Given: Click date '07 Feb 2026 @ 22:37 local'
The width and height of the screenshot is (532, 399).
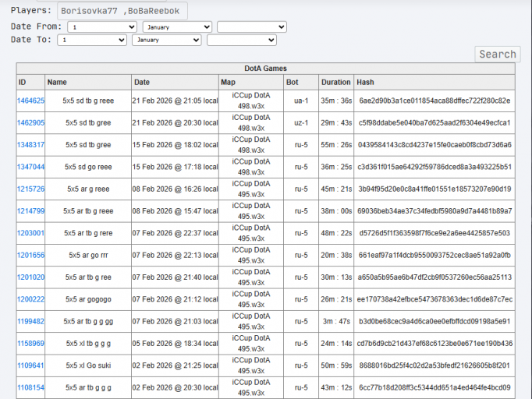Looking at the screenshot, I should point(175,233).
